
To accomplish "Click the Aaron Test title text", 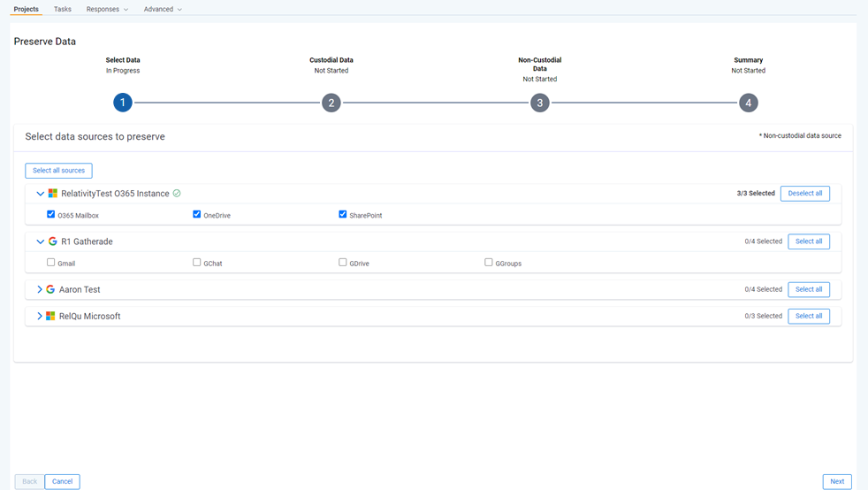I will point(80,289).
